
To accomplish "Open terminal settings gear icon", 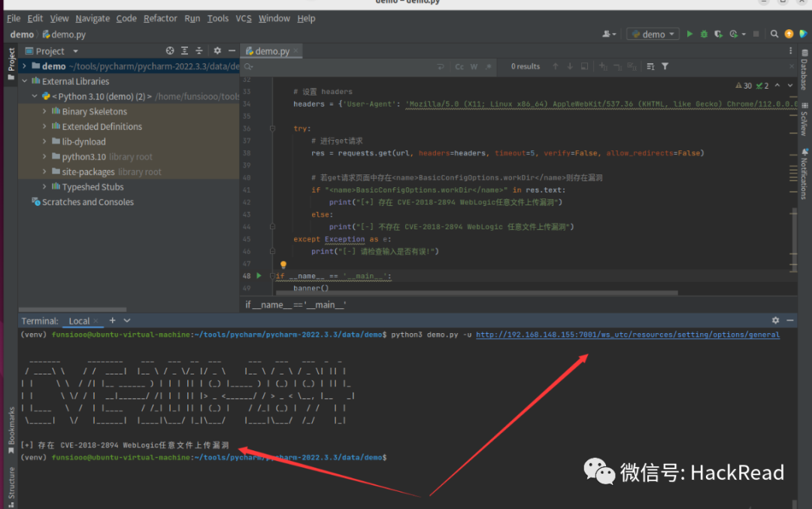I will pyautogui.click(x=775, y=320).
